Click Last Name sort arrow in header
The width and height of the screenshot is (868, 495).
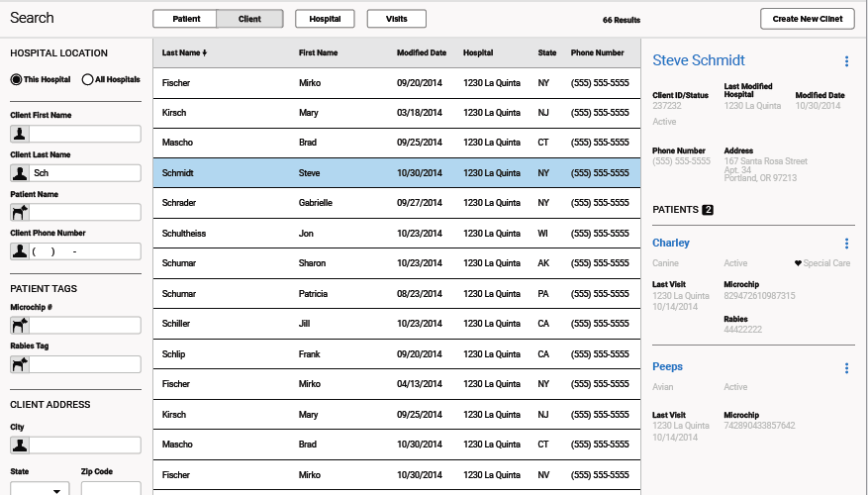pos(205,53)
